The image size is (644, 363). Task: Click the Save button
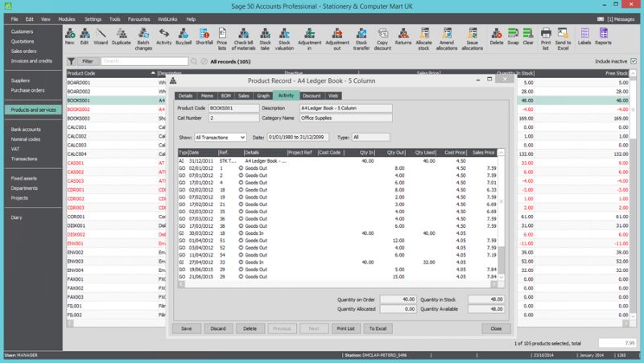187,328
